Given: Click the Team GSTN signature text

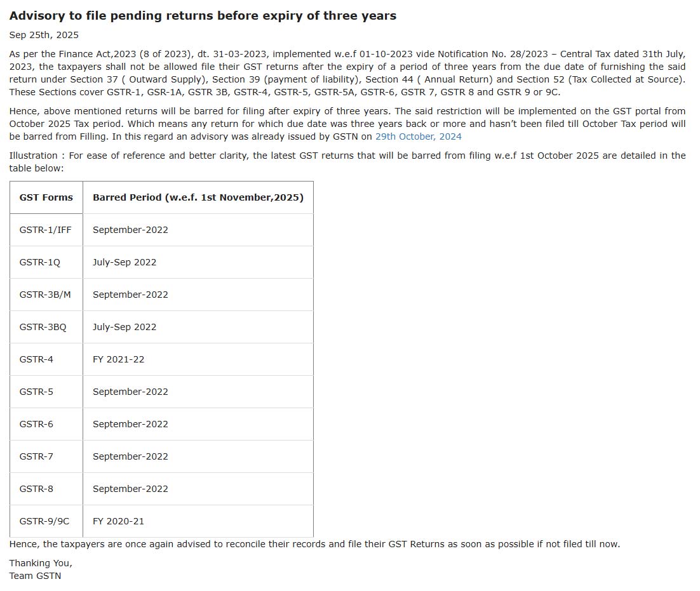Looking at the screenshot, I should coord(35,576).
